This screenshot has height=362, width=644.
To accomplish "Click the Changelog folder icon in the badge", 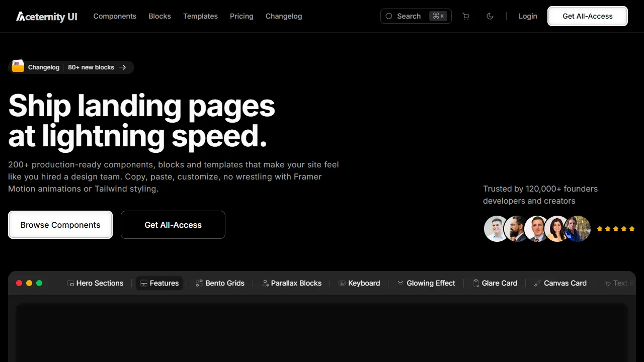I will tap(18, 67).
